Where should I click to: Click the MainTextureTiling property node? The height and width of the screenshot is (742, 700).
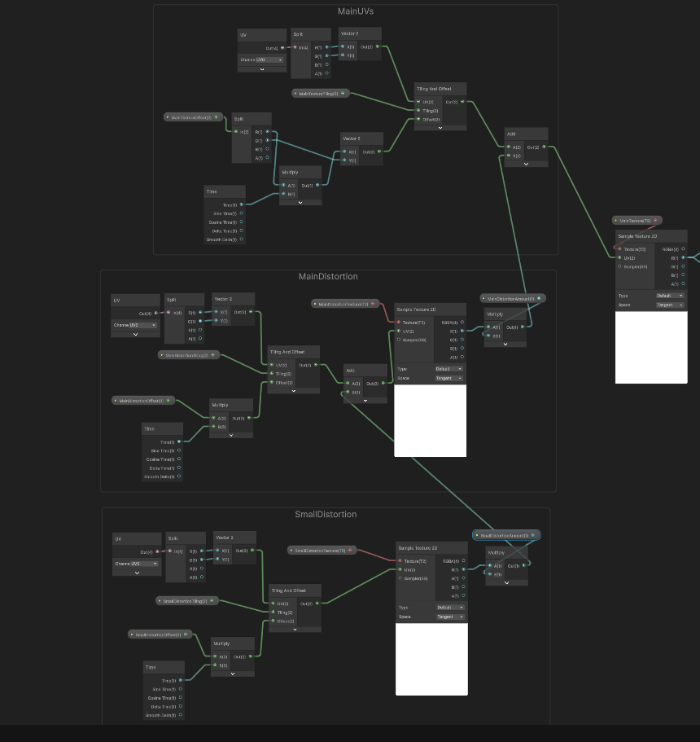(x=320, y=94)
